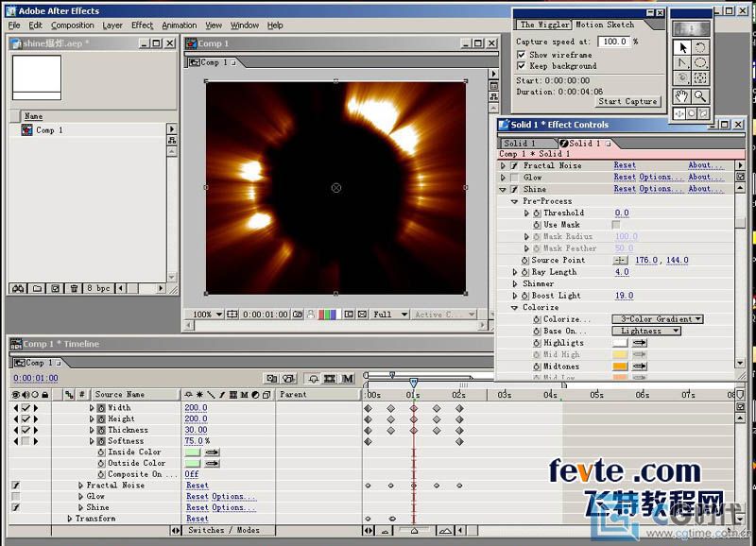Create new folder in Project window
756x546 pixels.
[37, 288]
